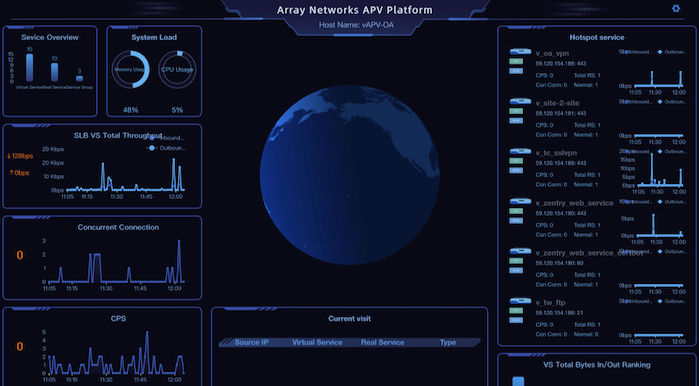Viewport: 699px width, 386px height.
Task: Open the v_tw_ftp service name
Action: (x=550, y=303)
